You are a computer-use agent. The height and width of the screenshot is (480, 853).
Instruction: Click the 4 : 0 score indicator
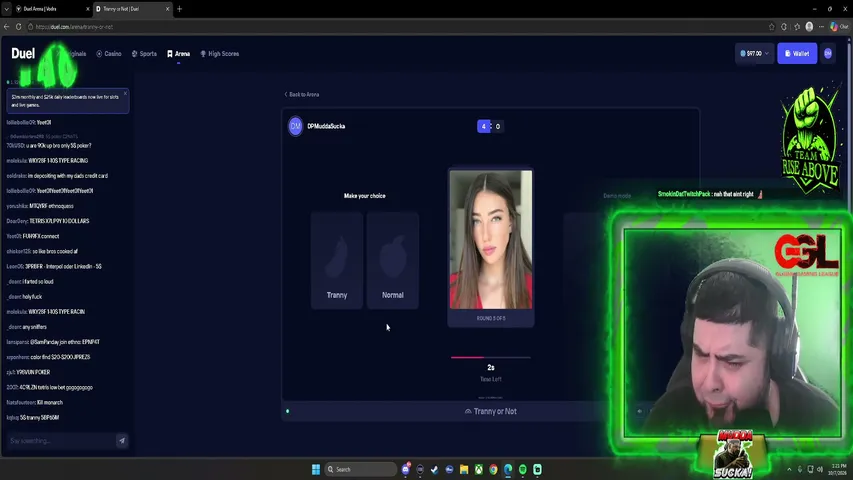pos(490,126)
